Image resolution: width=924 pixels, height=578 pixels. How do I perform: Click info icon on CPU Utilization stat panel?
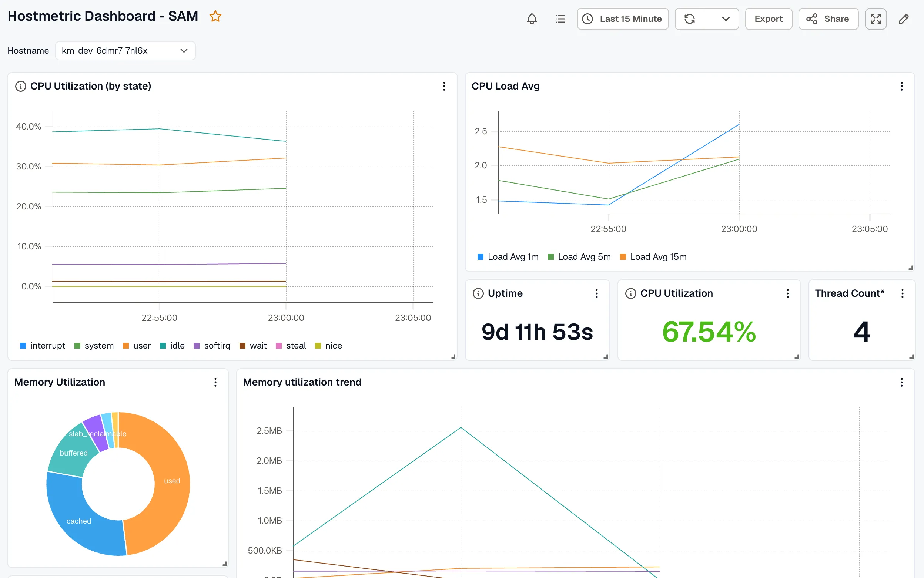631,293
